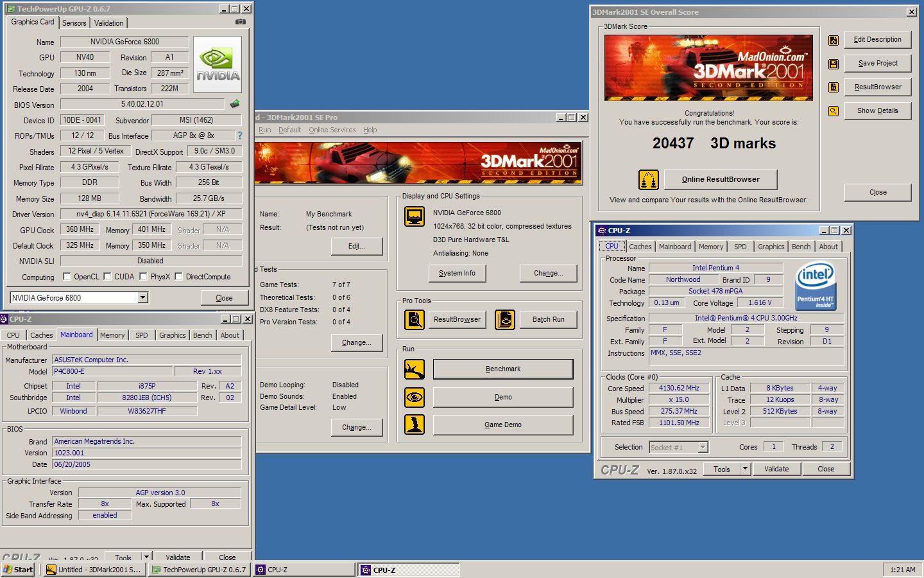Click the taskbar clock showing 1:21 AM
The image size is (924, 578).
coord(903,570)
